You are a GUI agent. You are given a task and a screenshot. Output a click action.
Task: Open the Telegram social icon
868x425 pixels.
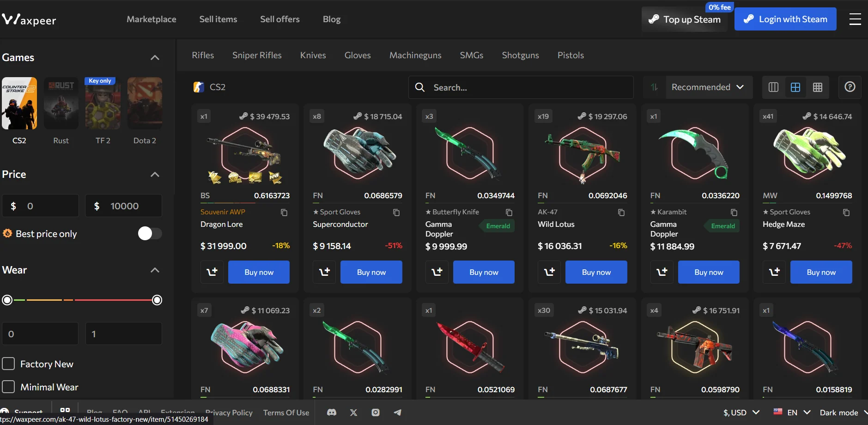[397, 413]
